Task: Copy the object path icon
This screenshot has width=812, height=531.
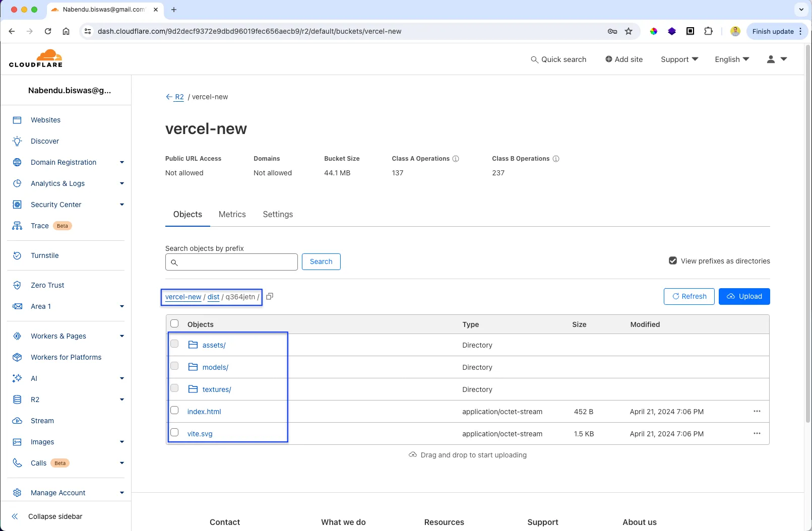Action: (270, 296)
